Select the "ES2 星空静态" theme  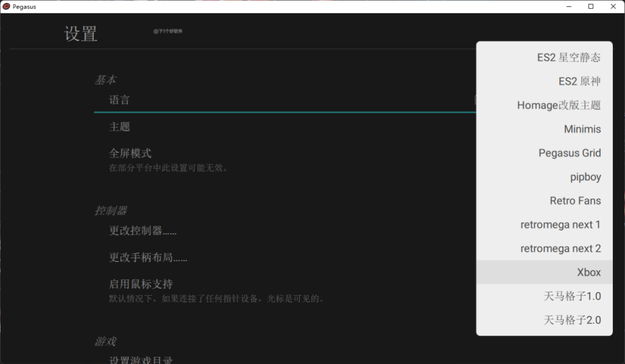tap(568, 57)
